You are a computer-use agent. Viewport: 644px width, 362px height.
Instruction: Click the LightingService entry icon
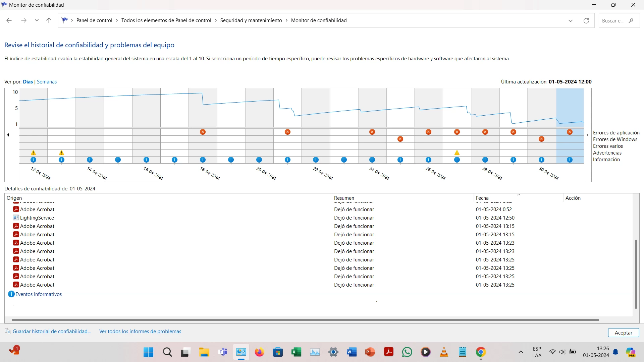click(16, 218)
